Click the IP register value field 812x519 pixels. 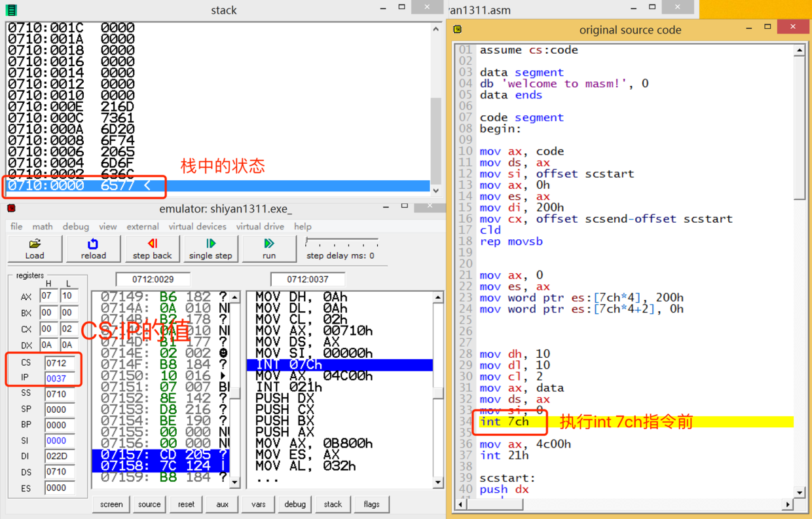[x=60, y=378]
